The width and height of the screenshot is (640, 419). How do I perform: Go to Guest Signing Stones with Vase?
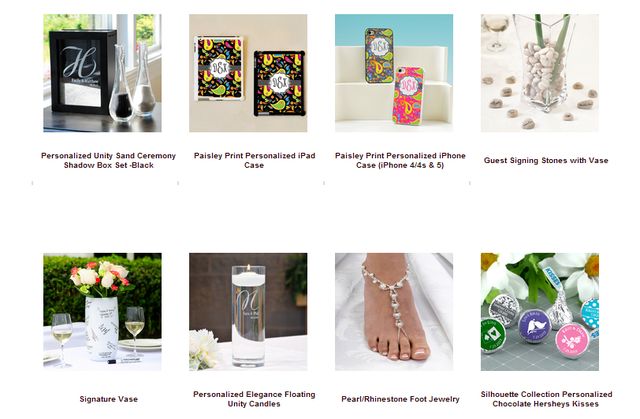click(546, 160)
